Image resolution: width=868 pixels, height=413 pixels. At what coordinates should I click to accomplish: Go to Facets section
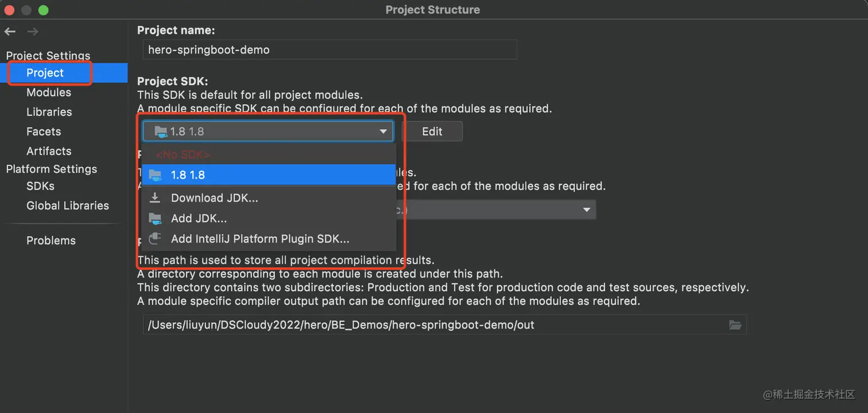pyautogui.click(x=44, y=132)
